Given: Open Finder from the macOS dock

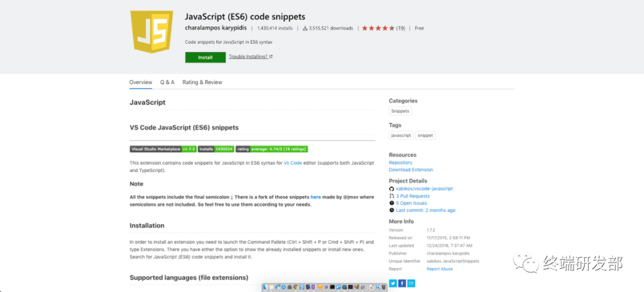Looking at the screenshot, I should 265,288.
